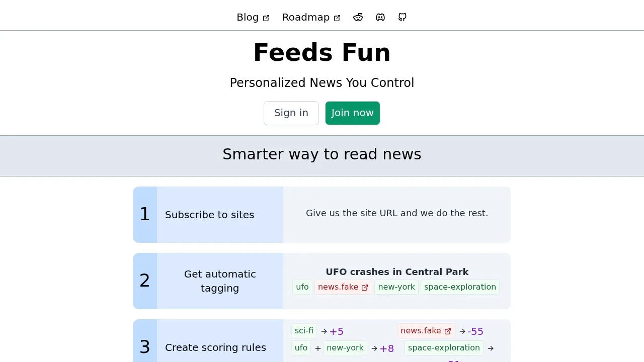This screenshot has height=362, width=644.
Task: Click the Join now button
Action: (353, 113)
